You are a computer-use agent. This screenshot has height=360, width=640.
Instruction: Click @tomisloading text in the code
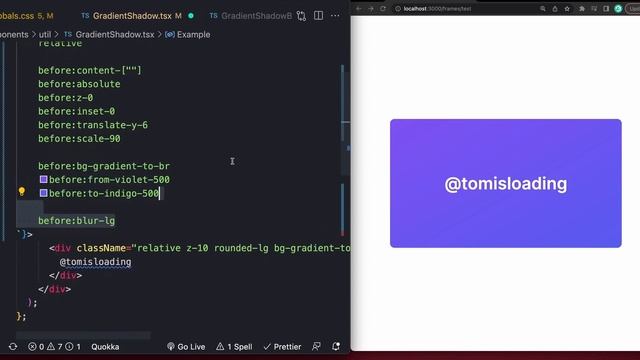[x=96, y=262]
